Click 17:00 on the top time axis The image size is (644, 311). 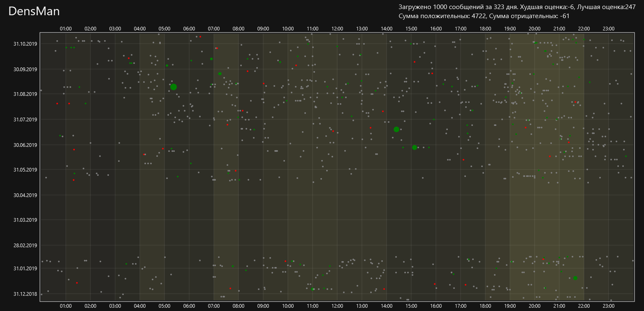(461, 29)
